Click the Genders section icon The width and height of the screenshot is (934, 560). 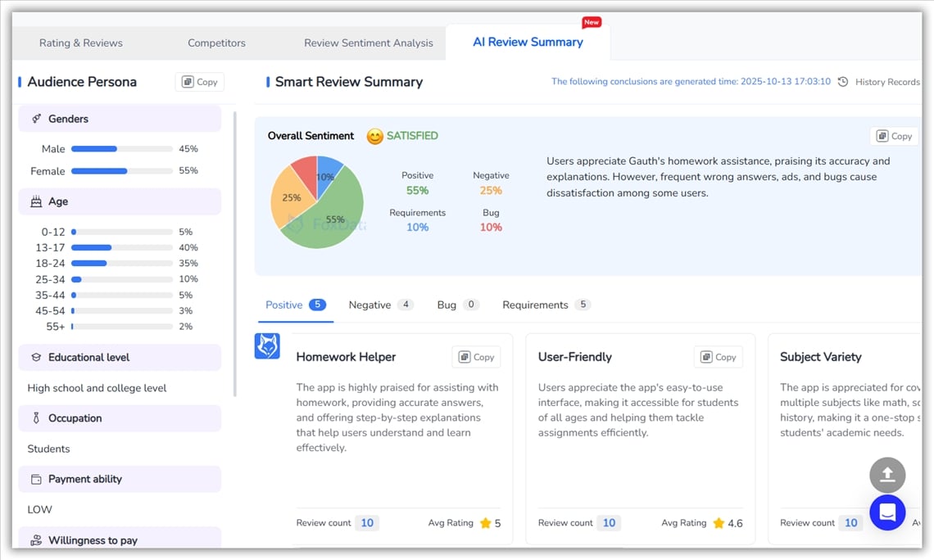point(36,119)
